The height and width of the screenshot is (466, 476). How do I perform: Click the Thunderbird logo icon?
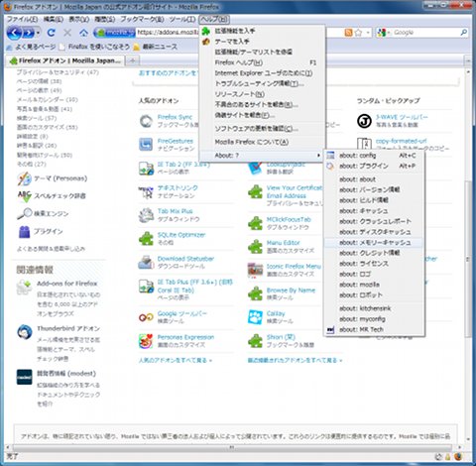coord(24,332)
